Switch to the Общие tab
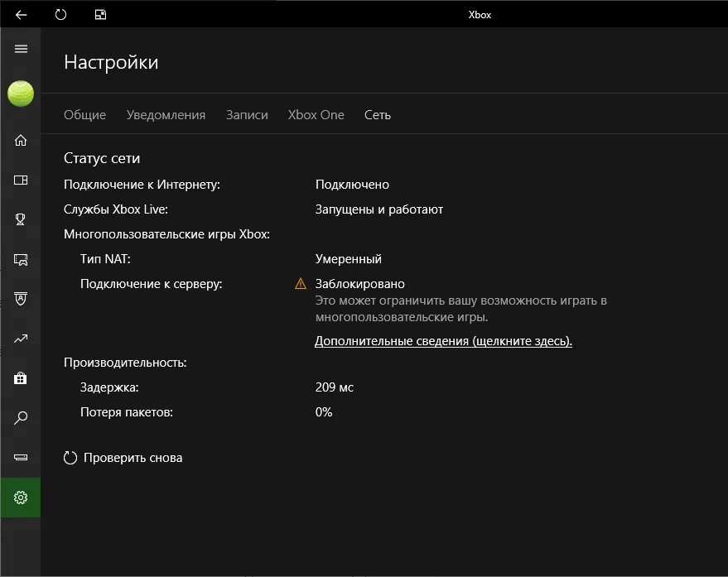 point(84,115)
